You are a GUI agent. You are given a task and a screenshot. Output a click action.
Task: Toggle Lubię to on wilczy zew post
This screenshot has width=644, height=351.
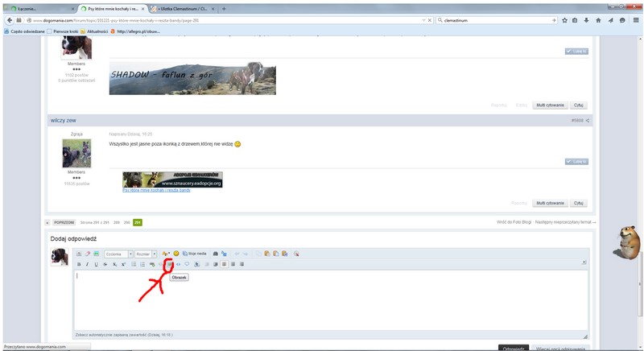pyautogui.click(x=576, y=161)
